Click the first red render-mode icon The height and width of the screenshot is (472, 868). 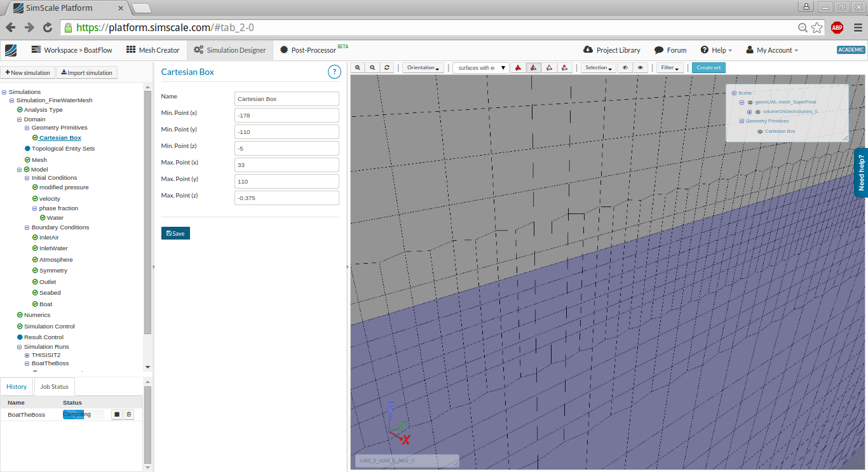tap(518, 68)
